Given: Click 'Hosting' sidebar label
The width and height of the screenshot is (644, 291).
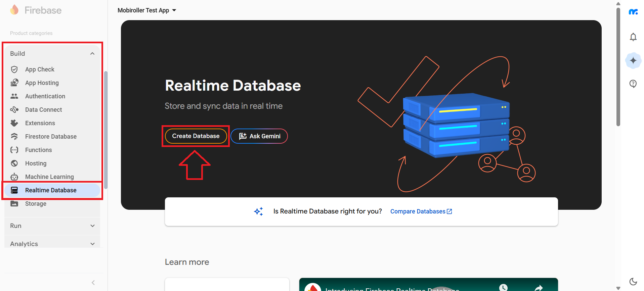Looking at the screenshot, I should 36,163.
